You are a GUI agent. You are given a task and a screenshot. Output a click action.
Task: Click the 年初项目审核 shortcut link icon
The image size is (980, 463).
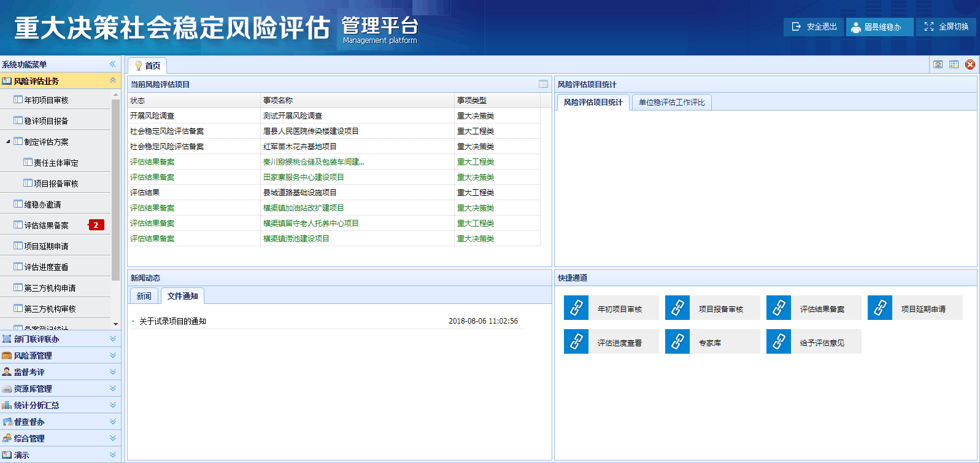coord(576,308)
